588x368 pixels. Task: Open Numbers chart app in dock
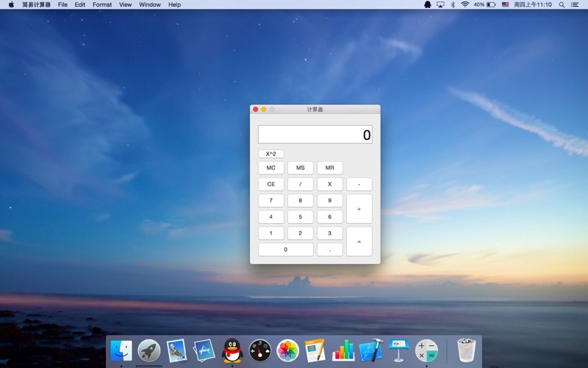(x=343, y=350)
